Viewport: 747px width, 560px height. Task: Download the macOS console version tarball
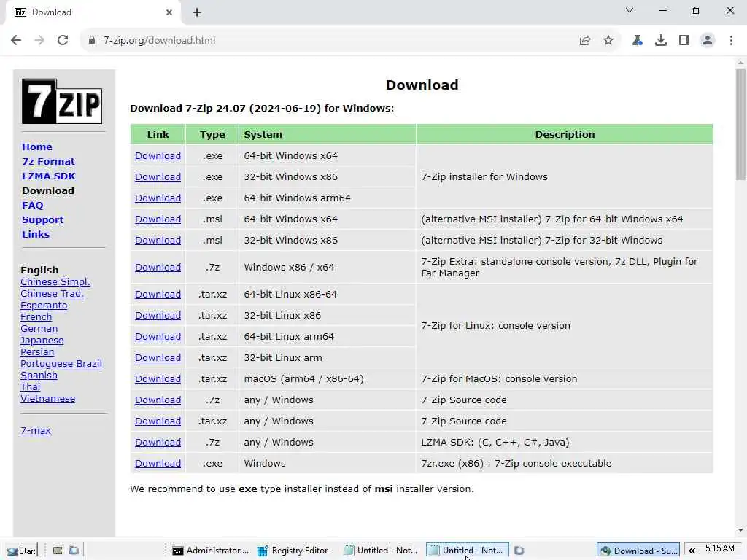(158, 379)
